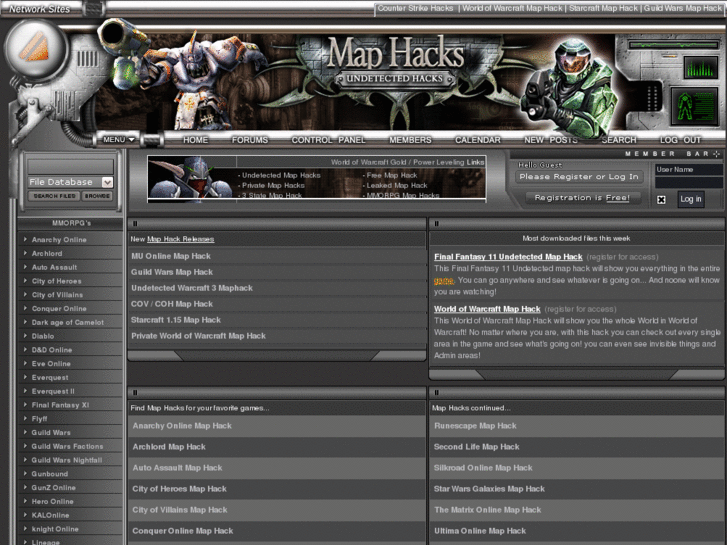This screenshot has height=545, width=727.
Task: Open Runescape Map Hack
Action: pos(475,426)
